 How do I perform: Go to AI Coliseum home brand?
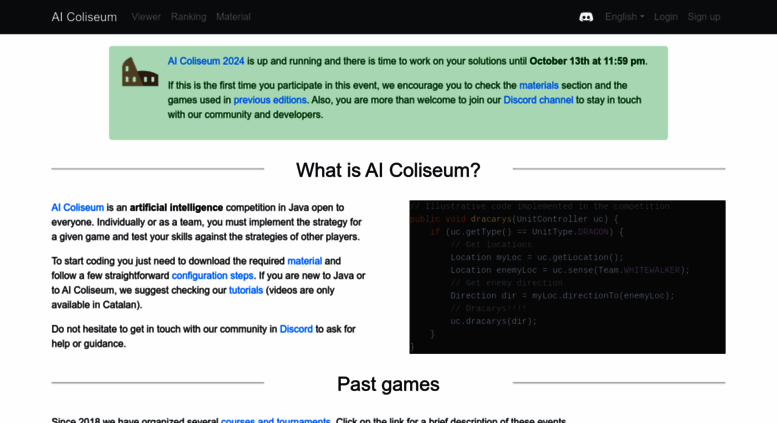(84, 17)
